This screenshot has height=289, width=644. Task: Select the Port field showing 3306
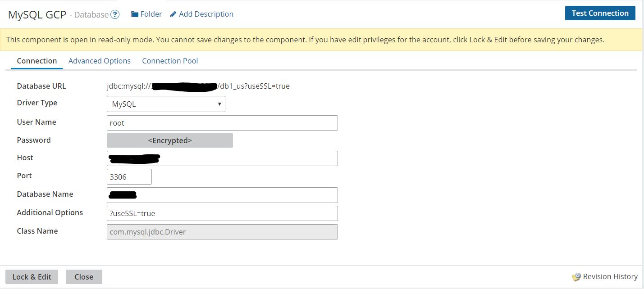[129, 176]
